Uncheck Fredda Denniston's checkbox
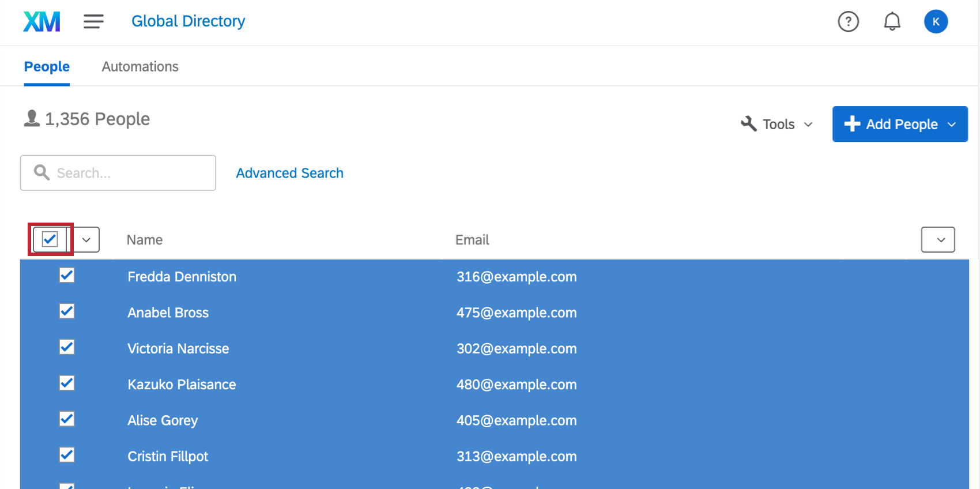 coord(67,276)
